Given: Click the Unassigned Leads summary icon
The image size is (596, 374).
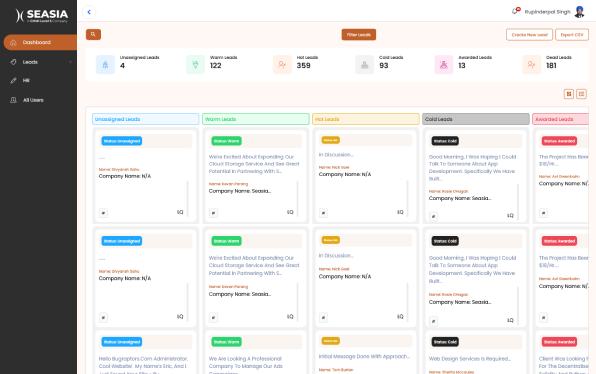Looking at the screenshot, I should click(105, 65).
